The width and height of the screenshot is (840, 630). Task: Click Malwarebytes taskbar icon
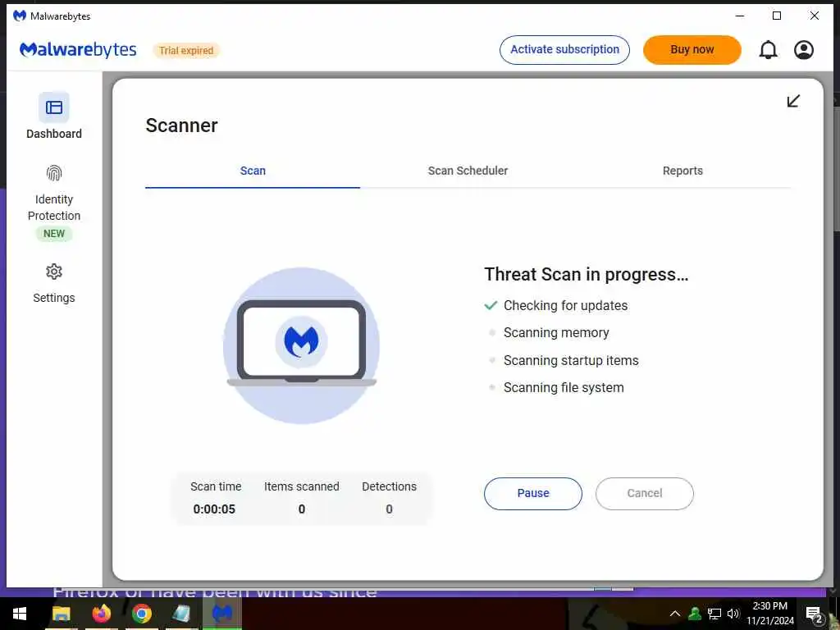222,614
